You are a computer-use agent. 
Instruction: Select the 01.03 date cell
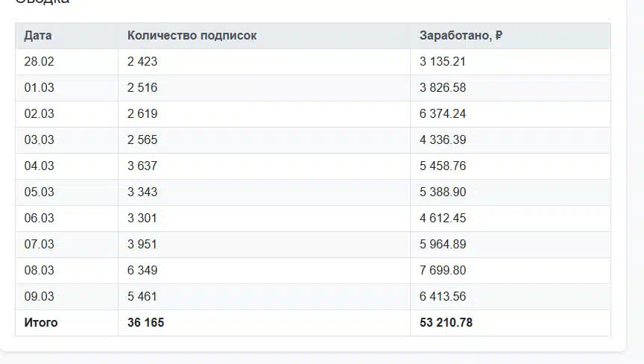tap(39, 88)
